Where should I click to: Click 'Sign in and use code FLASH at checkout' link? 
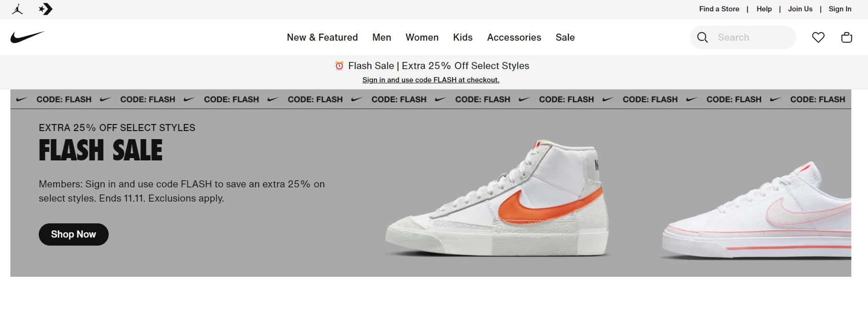click(x=431, y=79)
